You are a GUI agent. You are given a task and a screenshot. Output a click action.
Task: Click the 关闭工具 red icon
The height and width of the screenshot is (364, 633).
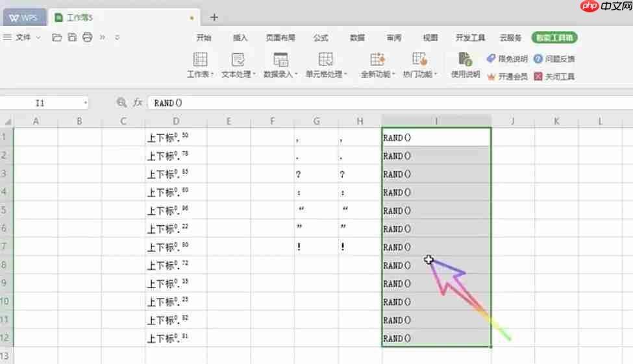click(x=538, y=77)
